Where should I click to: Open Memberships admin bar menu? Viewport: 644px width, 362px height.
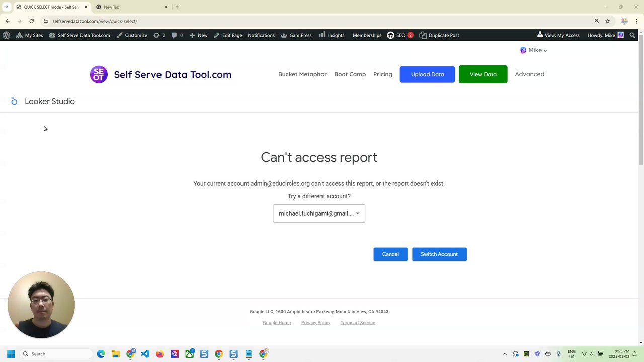pos(367,35)
